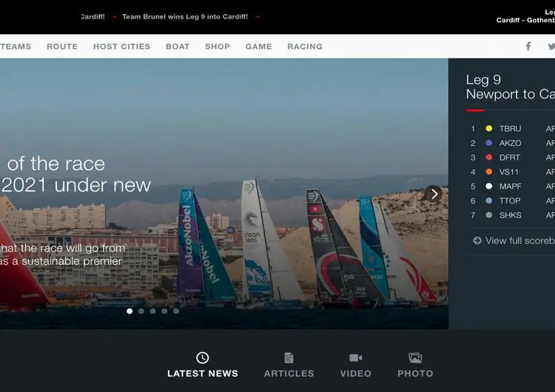Select the fifth carousel dot
The width and height of the screenshot is (555, 392).
click(x=176, y=311)
